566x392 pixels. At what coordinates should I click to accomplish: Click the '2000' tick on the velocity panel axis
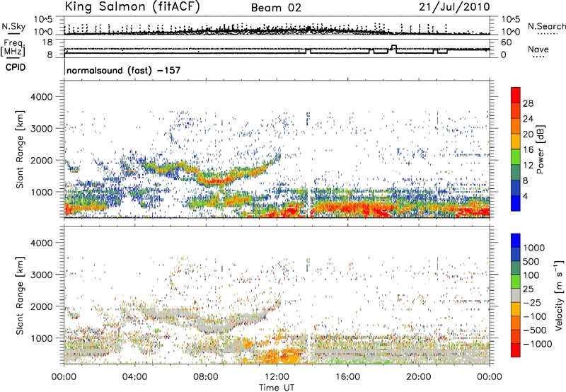(41, 306)
